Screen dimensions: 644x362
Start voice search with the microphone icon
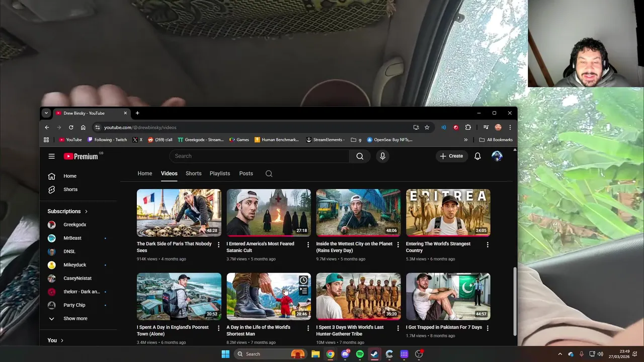point(382,156)
